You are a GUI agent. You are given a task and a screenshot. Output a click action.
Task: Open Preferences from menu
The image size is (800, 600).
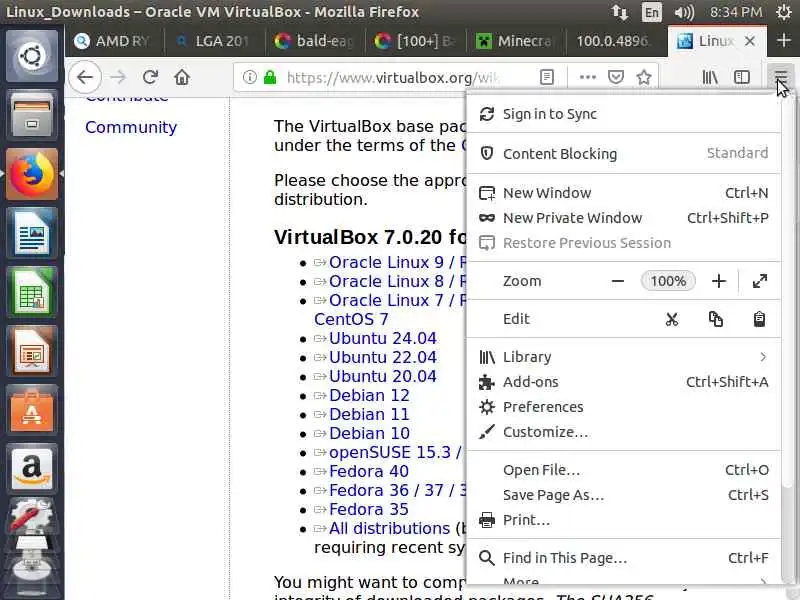pos(623,407)
